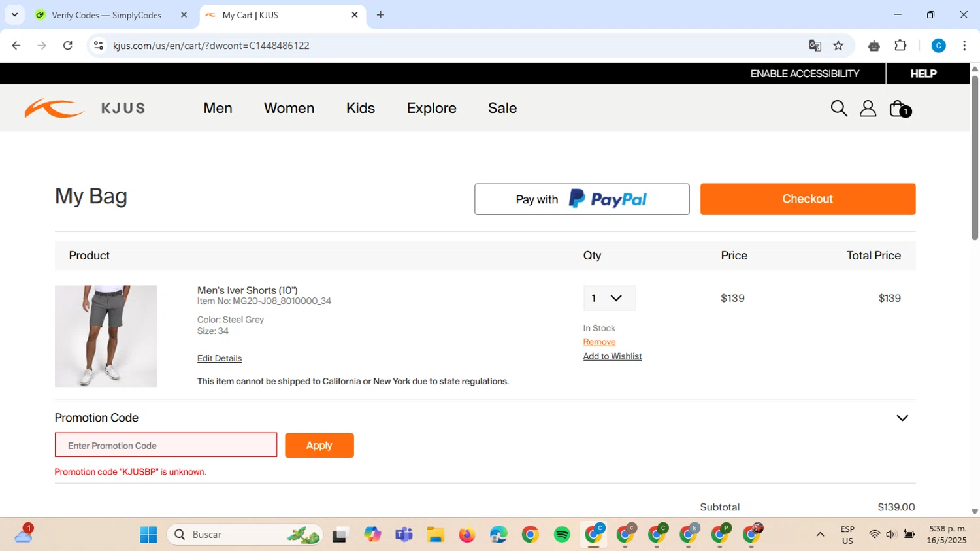Go back to the previous page
Image resolution: width=980 pixels, height=551 pixels.
tap(16, 46)
